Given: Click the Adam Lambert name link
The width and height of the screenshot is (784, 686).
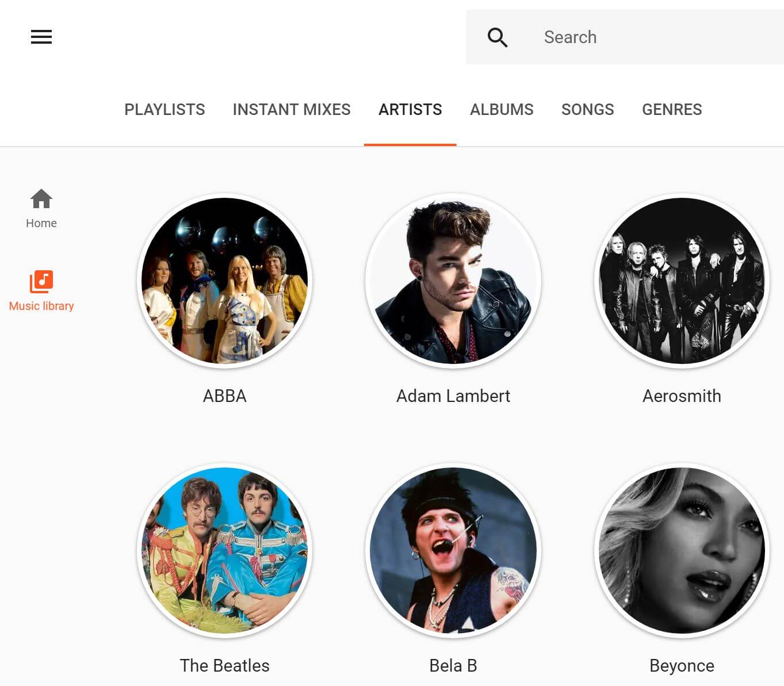Looking at the screenshot, I should pos(453,396).
